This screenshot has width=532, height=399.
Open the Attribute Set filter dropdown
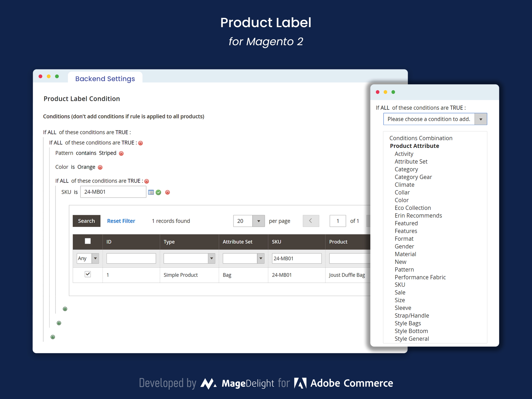pyautogui.click(x=243, y=258)
